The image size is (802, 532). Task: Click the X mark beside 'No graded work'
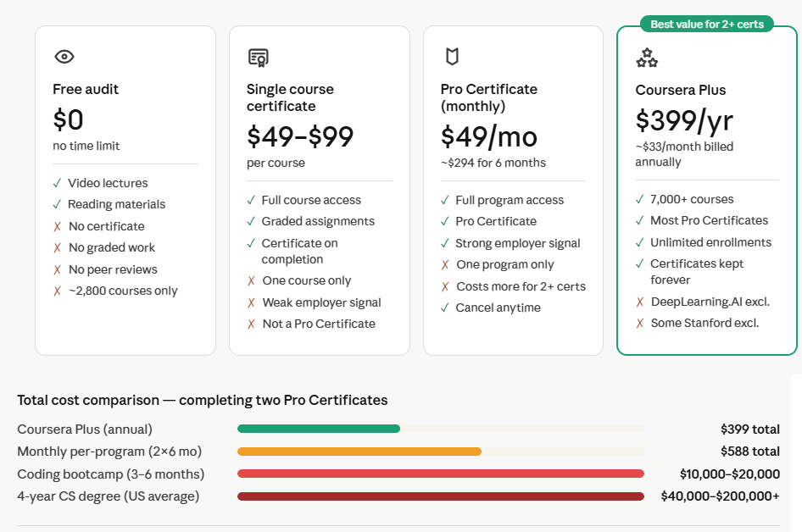tap(58, 248)
